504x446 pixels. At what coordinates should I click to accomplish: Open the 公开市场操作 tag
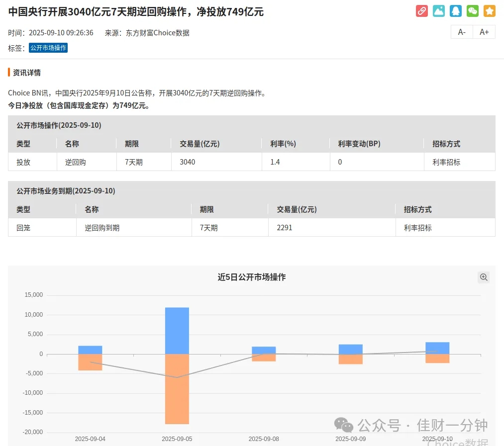pos(48,48)
